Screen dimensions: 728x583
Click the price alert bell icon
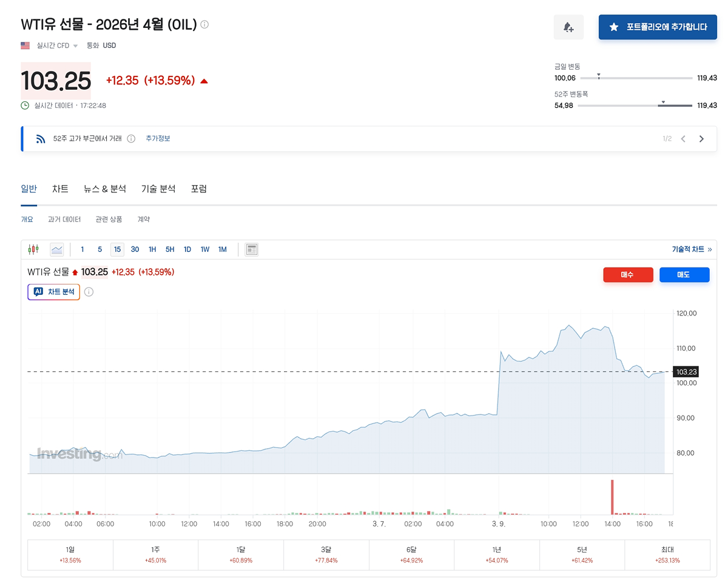click(x=568, y=27)
